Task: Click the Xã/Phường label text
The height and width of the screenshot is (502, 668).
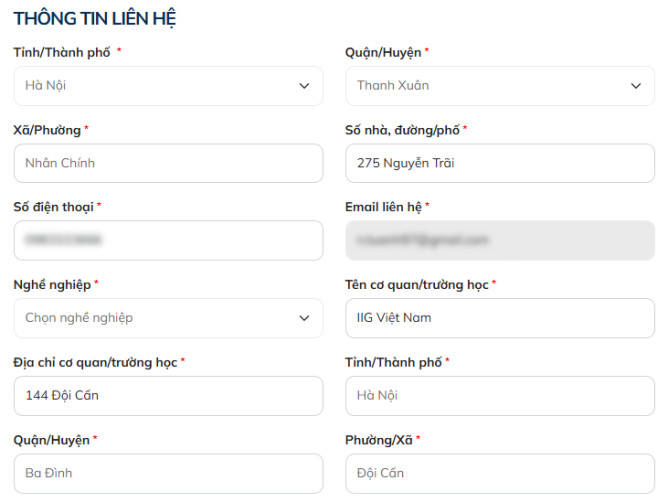Action: [47, 130]
